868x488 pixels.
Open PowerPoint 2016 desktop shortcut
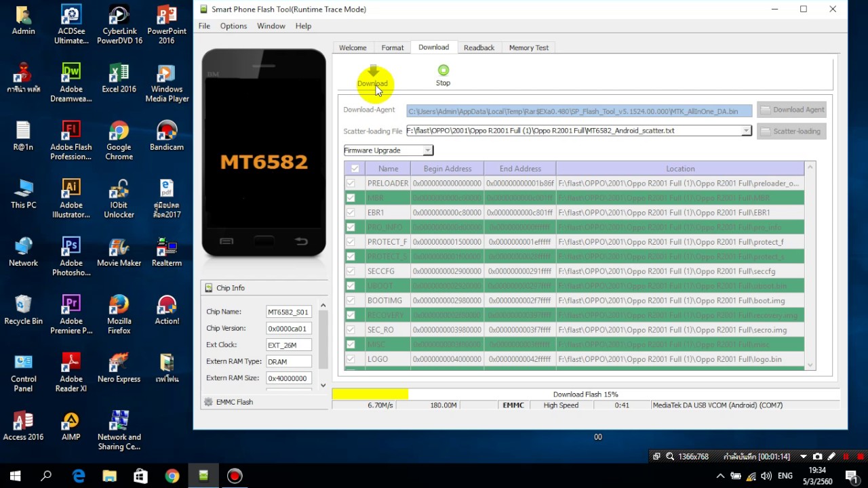pos(167,24)
